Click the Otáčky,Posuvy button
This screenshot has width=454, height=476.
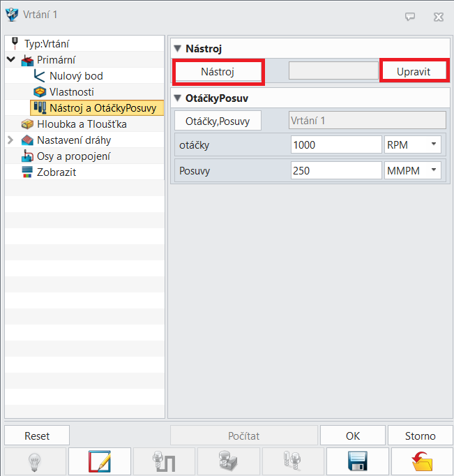click(x=218, y=121)
